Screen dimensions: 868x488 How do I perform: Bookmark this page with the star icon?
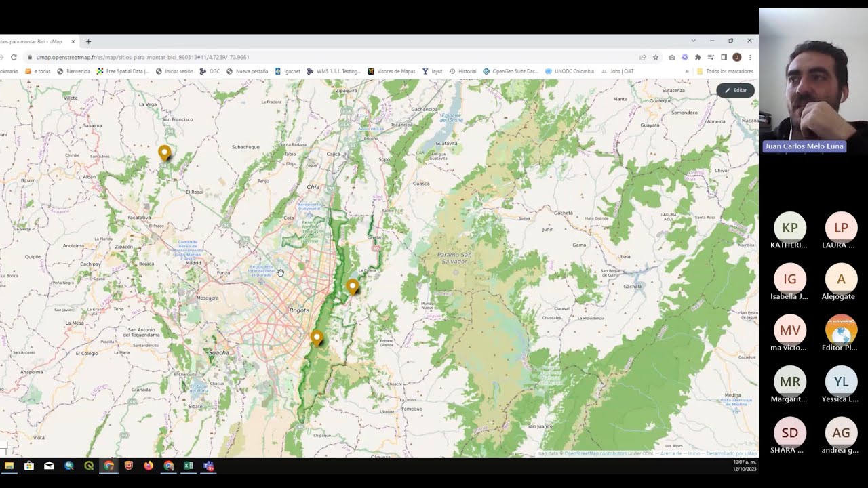655,58
